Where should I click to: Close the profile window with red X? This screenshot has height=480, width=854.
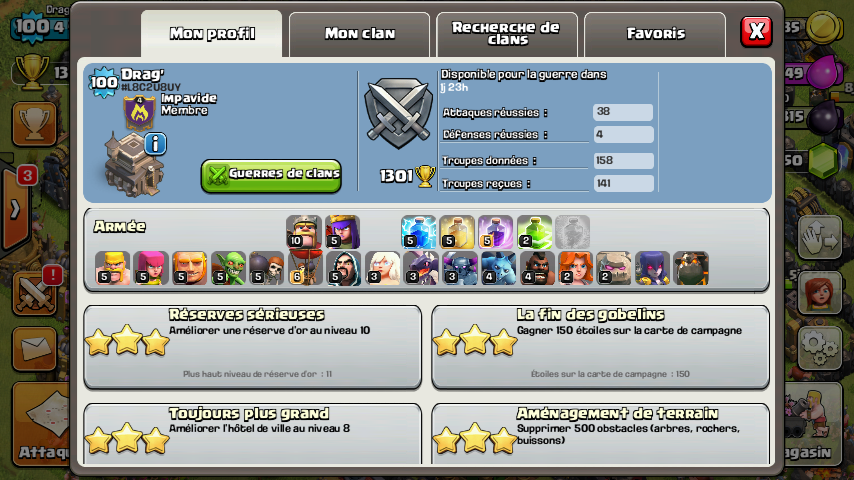pos(757,31)
